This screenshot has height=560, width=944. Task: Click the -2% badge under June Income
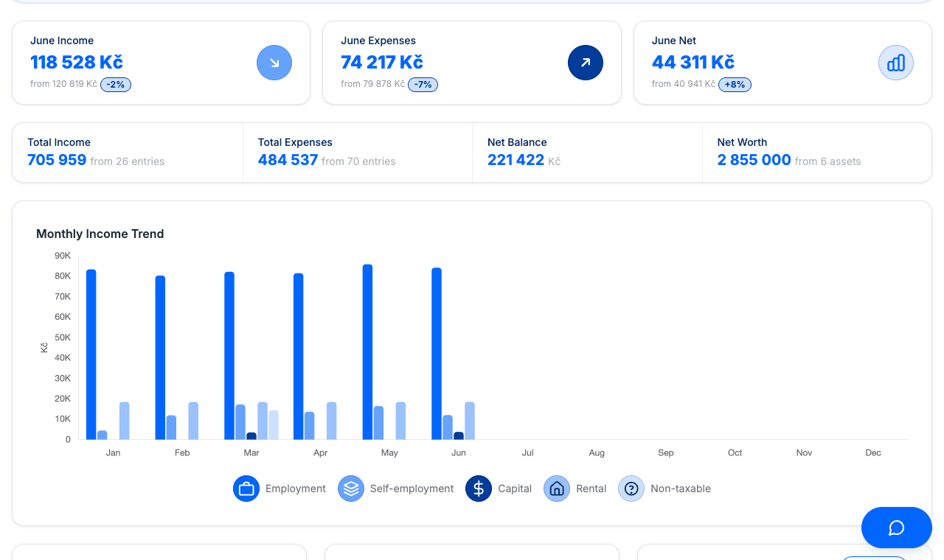point(116,85)
